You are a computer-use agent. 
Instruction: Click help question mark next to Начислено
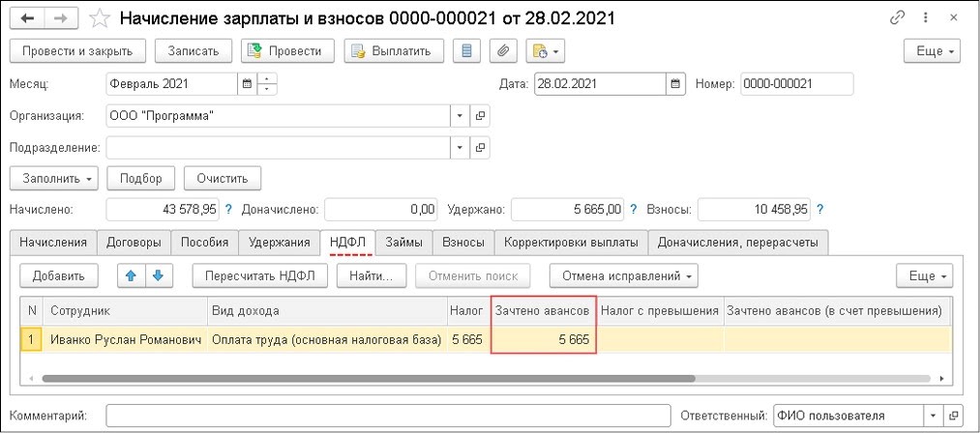(228, 209)
